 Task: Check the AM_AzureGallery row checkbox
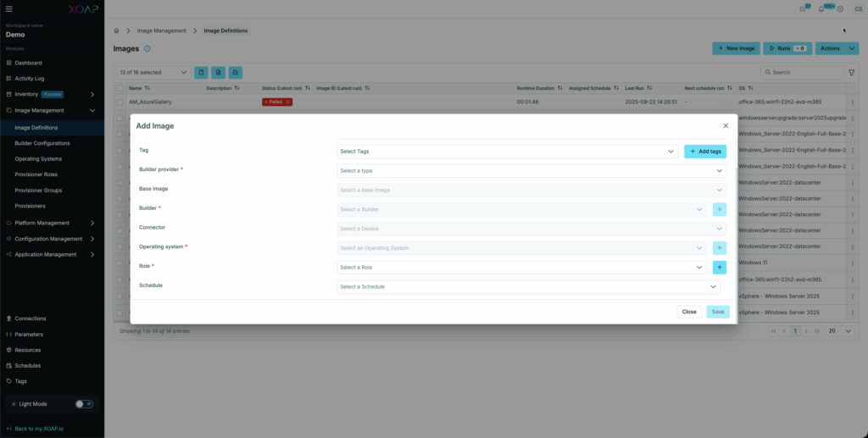(120, 102)
